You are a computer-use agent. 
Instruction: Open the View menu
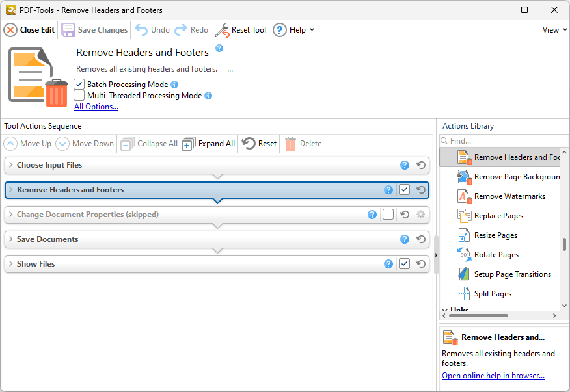554,30
